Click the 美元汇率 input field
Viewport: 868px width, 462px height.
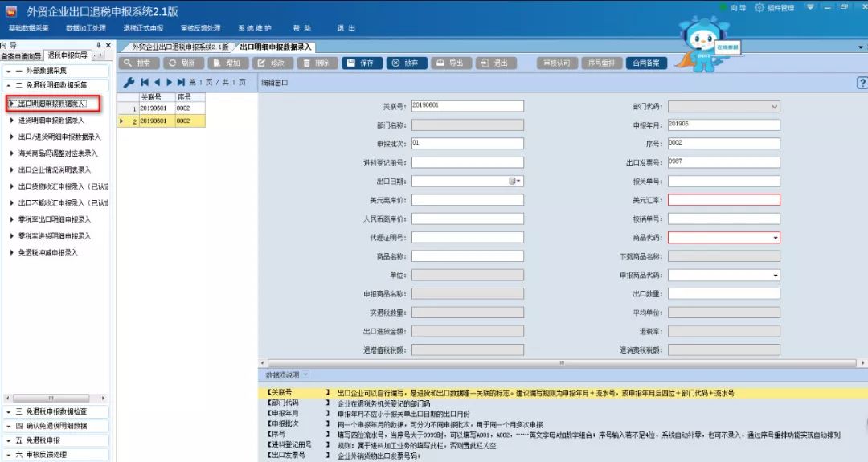coord(723,200)
